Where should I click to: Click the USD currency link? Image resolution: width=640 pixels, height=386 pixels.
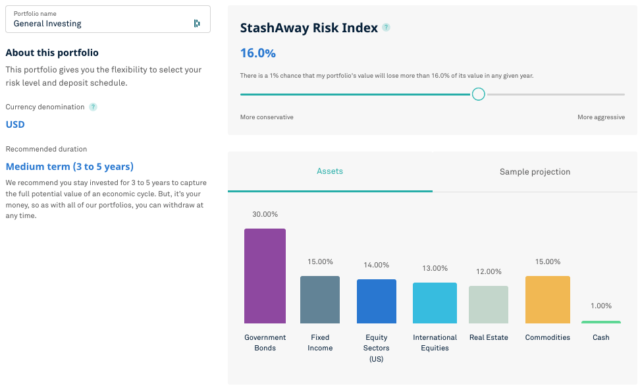click(15, 124)
